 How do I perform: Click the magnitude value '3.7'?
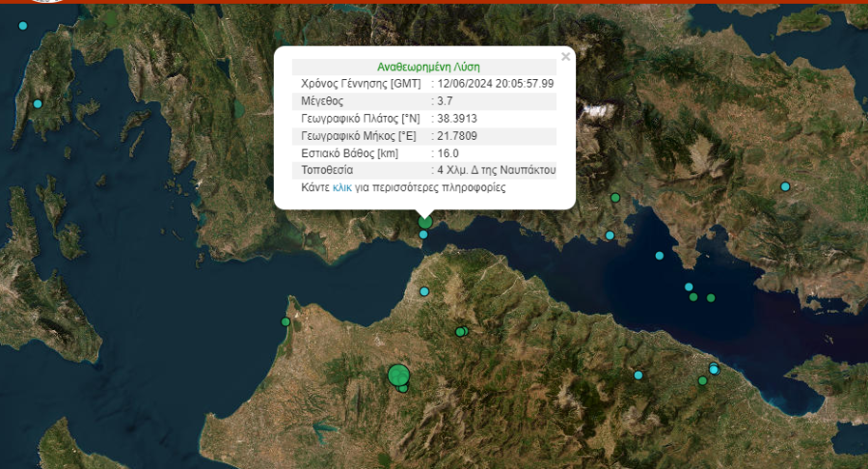[445, 101]
